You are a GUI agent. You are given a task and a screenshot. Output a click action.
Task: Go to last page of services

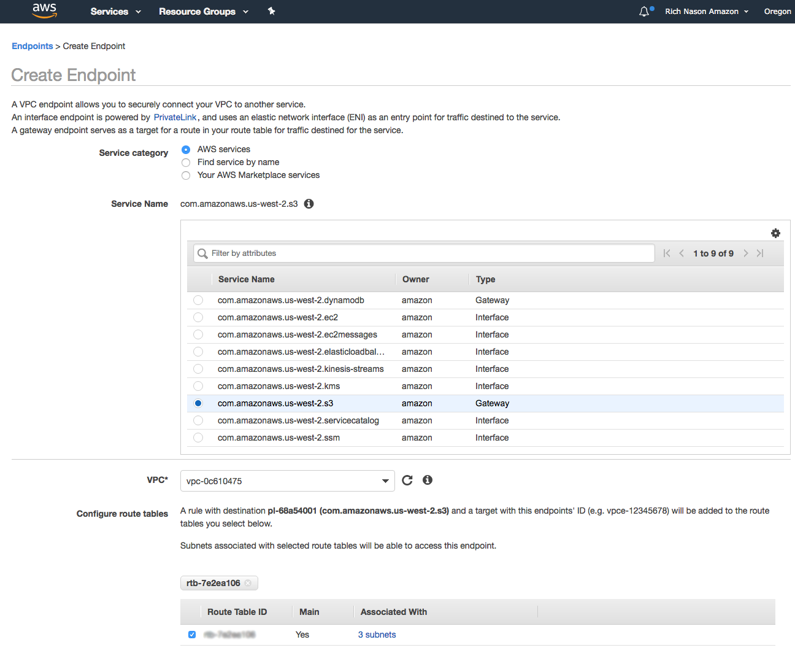(760, 253)
